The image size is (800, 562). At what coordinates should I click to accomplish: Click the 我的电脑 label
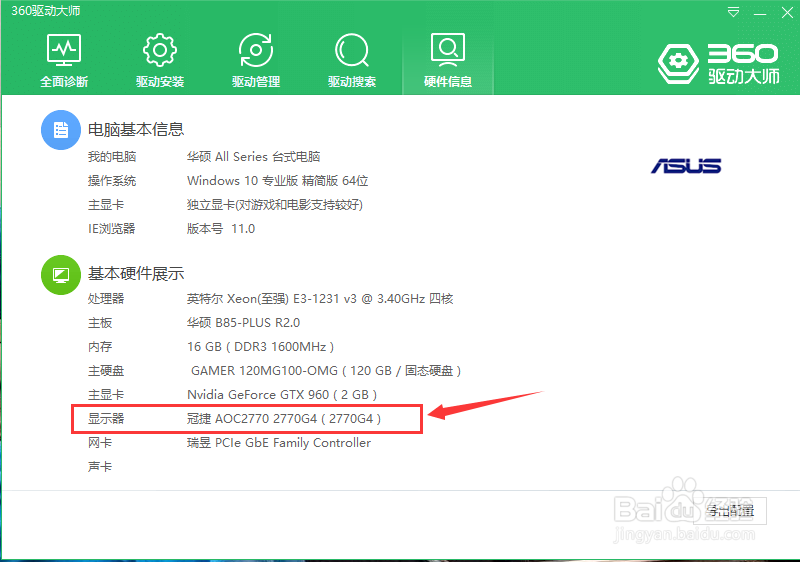(112, 157)
